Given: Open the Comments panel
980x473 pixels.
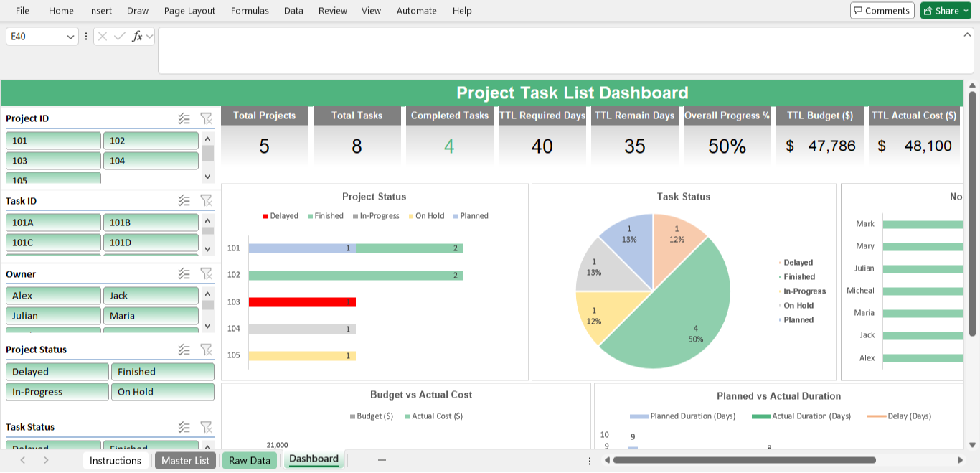Looking at the screenshot, I should pos(882,10).
